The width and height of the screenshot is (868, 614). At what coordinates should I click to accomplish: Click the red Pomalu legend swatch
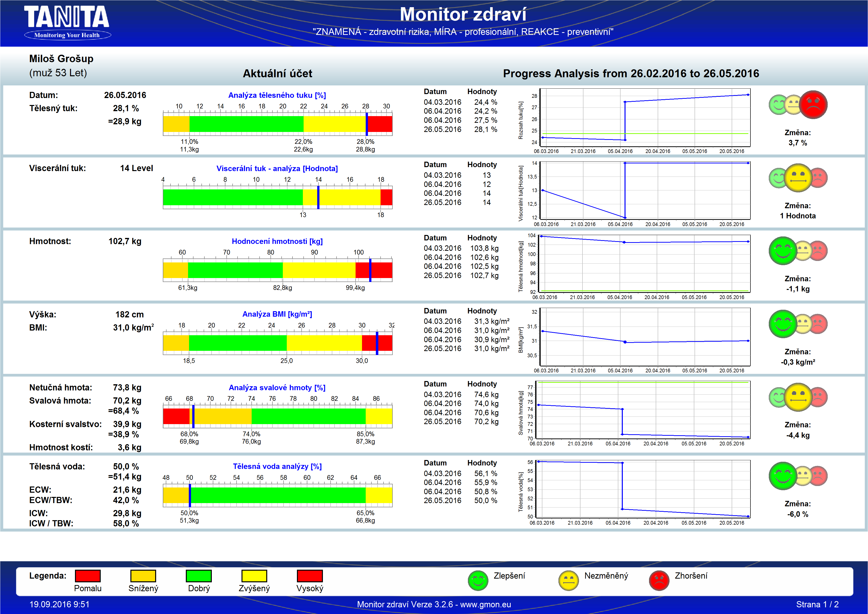(88, 576)
